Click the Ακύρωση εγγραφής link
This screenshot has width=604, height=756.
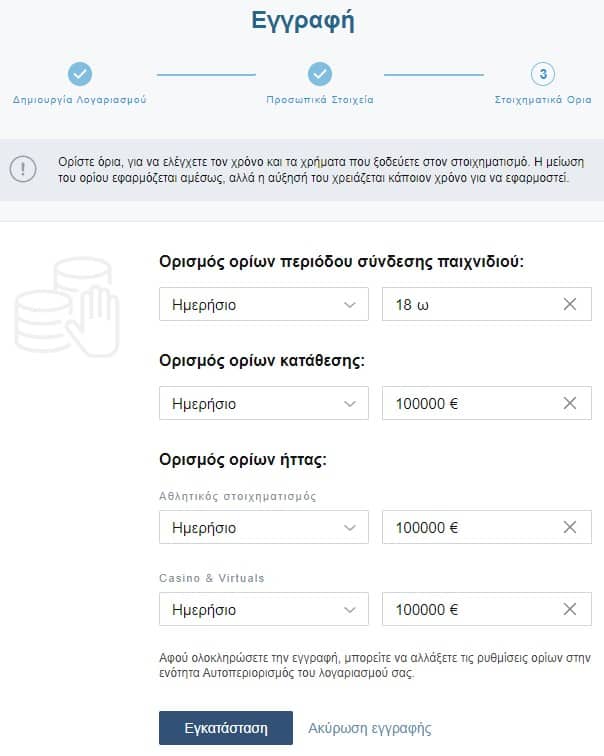(369, 728)
